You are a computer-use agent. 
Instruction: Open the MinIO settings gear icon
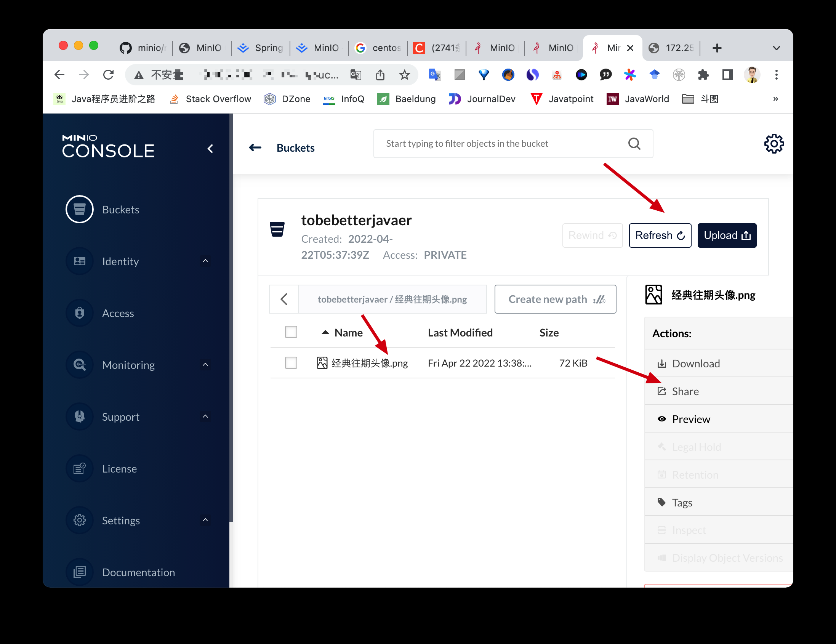coord(774,144)
